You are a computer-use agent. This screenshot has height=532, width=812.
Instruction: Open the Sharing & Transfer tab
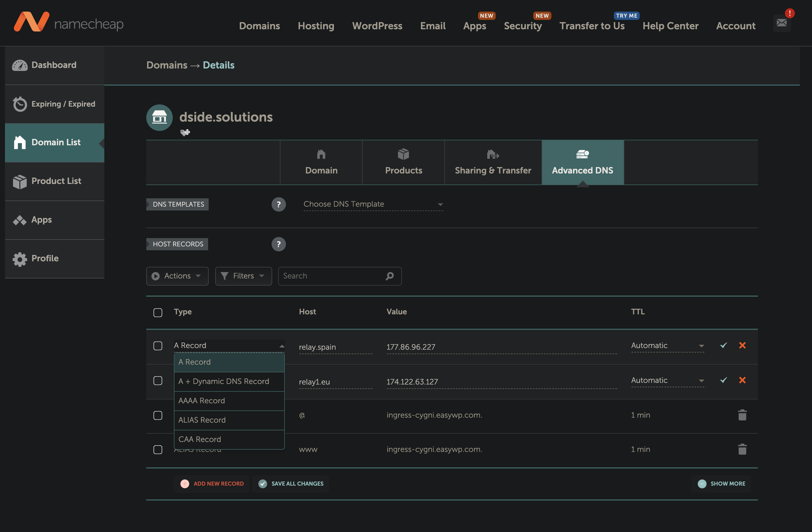coord(493,162)
